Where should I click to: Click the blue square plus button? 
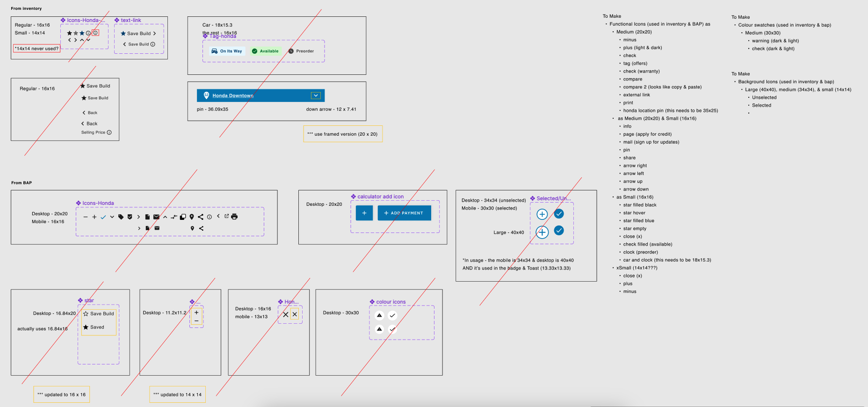pyautogui.click(x=364, y=213)
